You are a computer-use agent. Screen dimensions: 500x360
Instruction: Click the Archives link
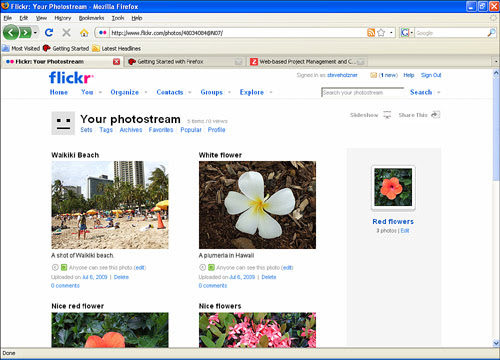pyautogui.click(x=131, y=130)
